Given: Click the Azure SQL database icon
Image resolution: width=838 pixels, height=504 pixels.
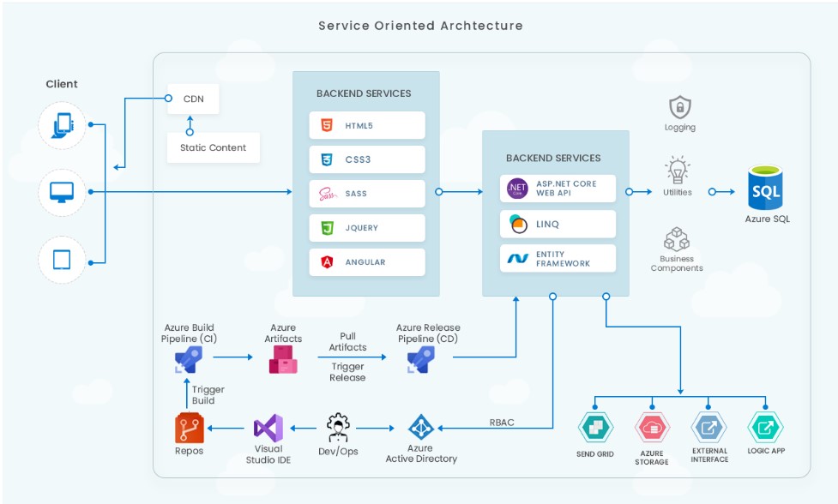Looking at the screenshot, I should pos(767,188).
